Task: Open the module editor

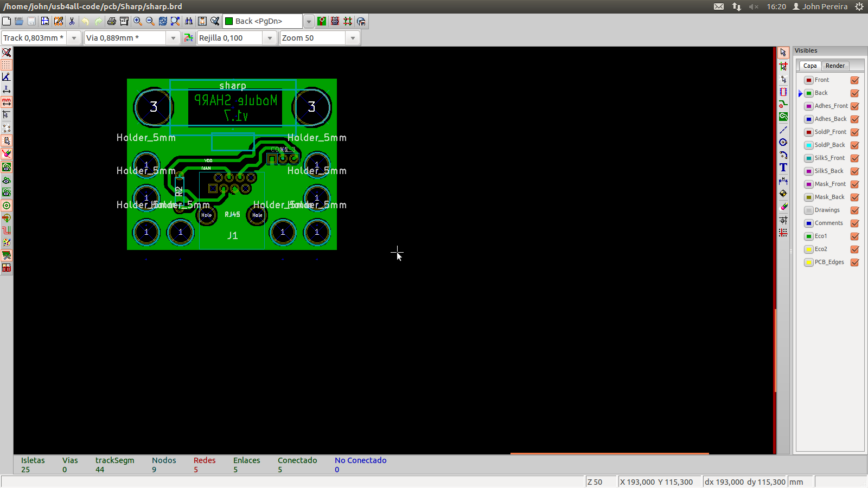Action: 59,21
